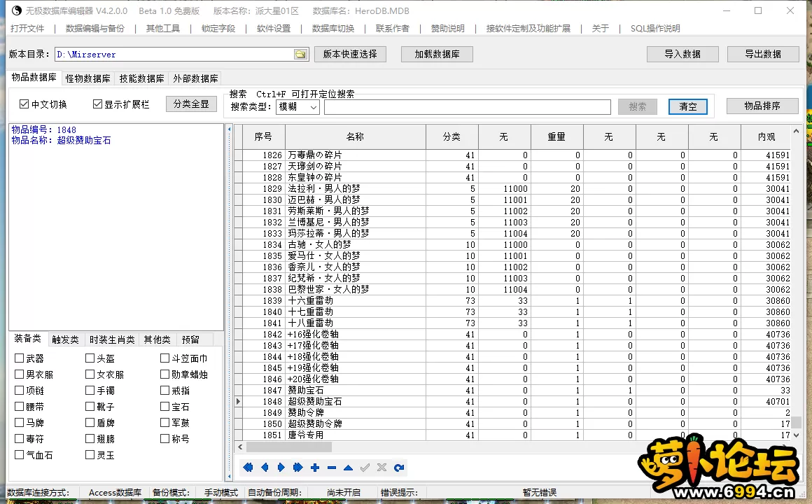Switch to 技能数据库 tab
Image resolution: width=812 pixels, height=504 pixels.
tap(141, 78)
